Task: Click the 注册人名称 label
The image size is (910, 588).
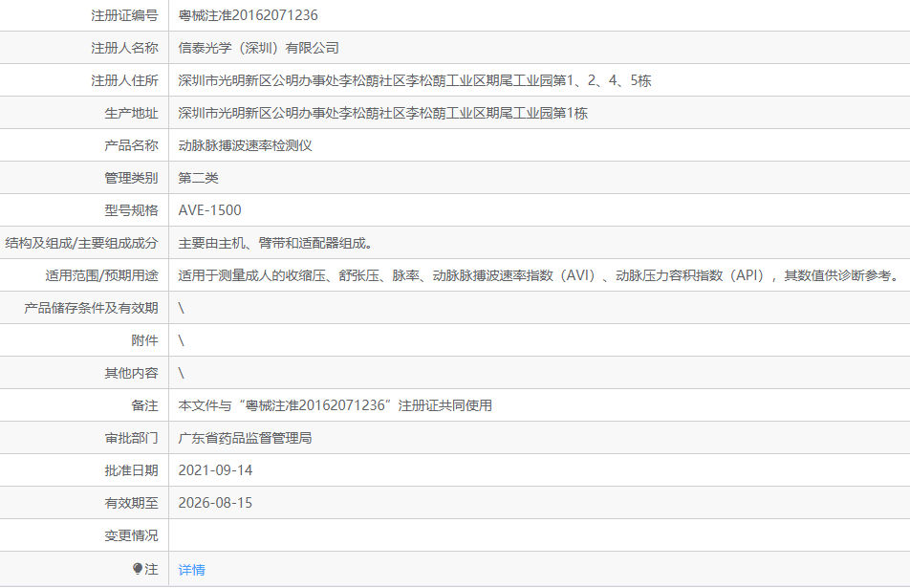Action: click(x=124, y=48)
